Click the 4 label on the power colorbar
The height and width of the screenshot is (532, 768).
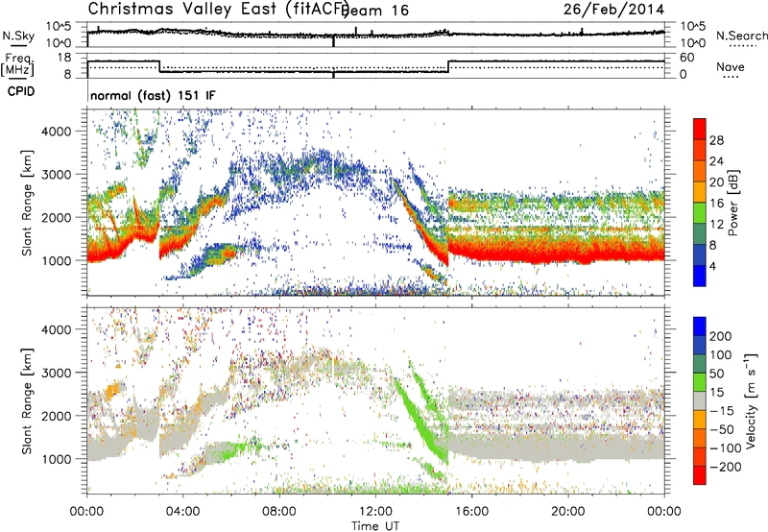[x=712, y=267]
